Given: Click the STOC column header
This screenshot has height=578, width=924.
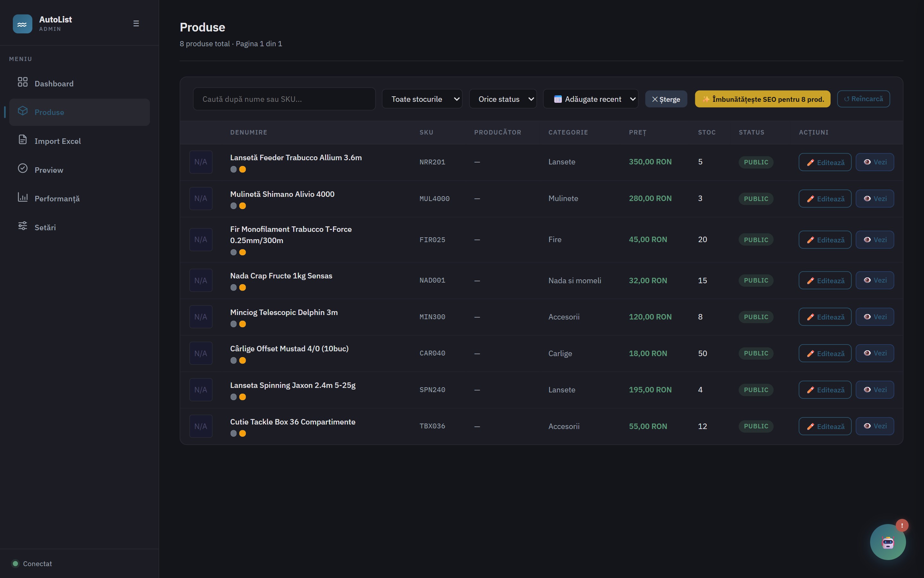Looking at the screenshot, I should click(x=707, y=132).
